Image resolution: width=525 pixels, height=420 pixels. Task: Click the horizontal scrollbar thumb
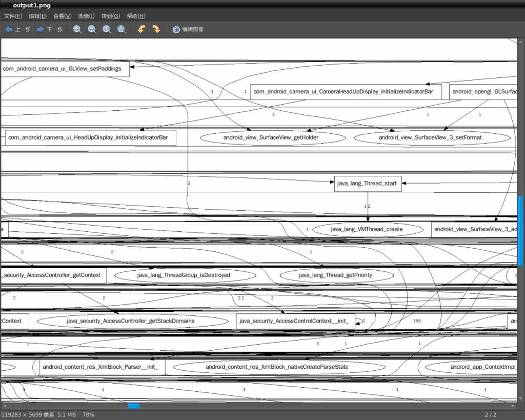tap(133, 406)
